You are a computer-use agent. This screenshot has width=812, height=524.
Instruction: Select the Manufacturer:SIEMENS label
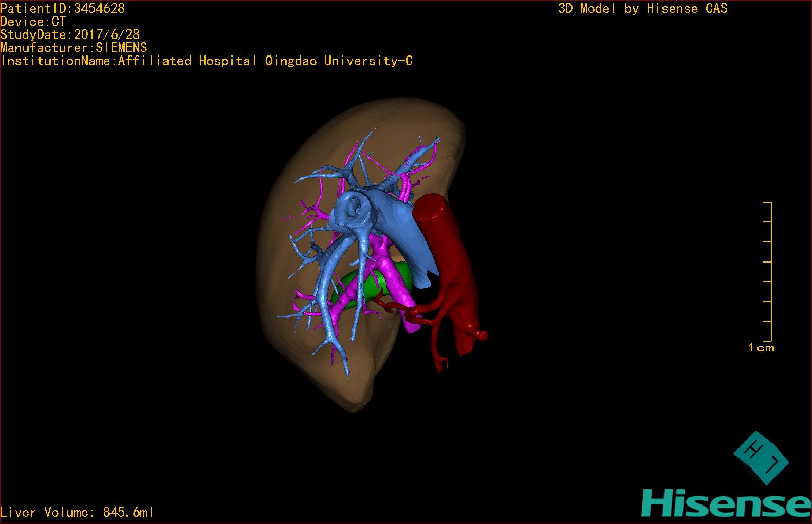[73, 48]
